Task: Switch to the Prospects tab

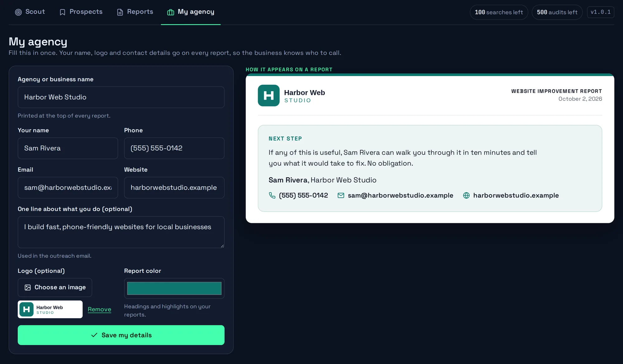Action: tap(81, 12)
